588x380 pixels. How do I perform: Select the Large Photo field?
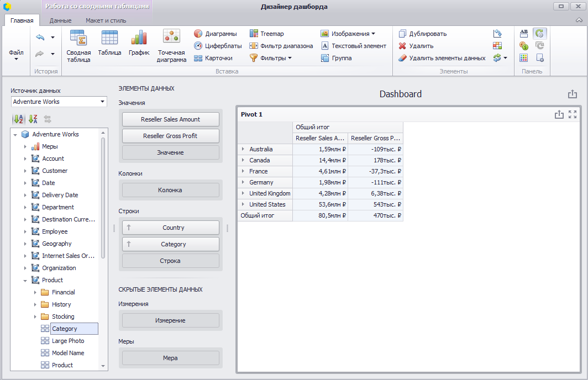pyautogui.click(x=68, y=341)
